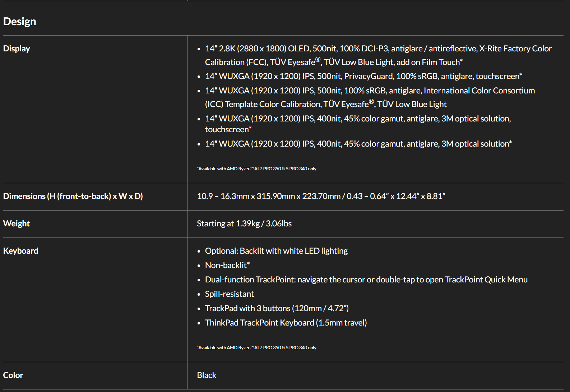Click the Design section heading
This screenshot has height=392, width=570.
[20, 22]
